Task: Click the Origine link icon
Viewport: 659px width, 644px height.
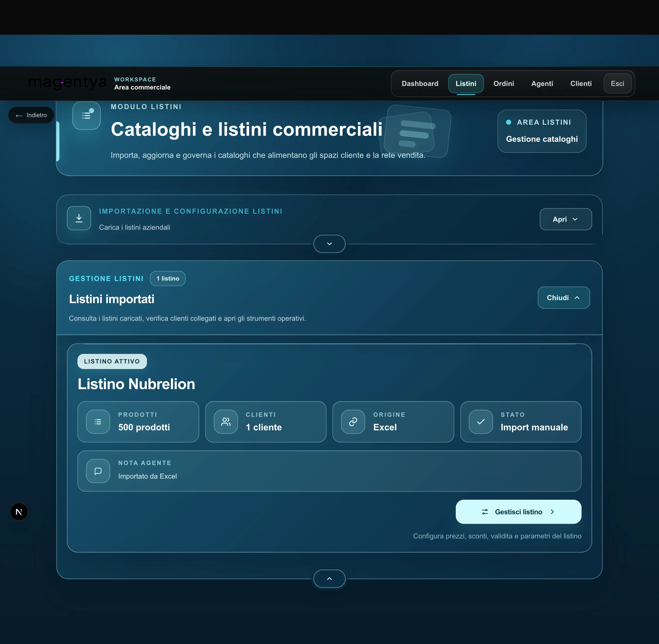Action: point(353,422)
